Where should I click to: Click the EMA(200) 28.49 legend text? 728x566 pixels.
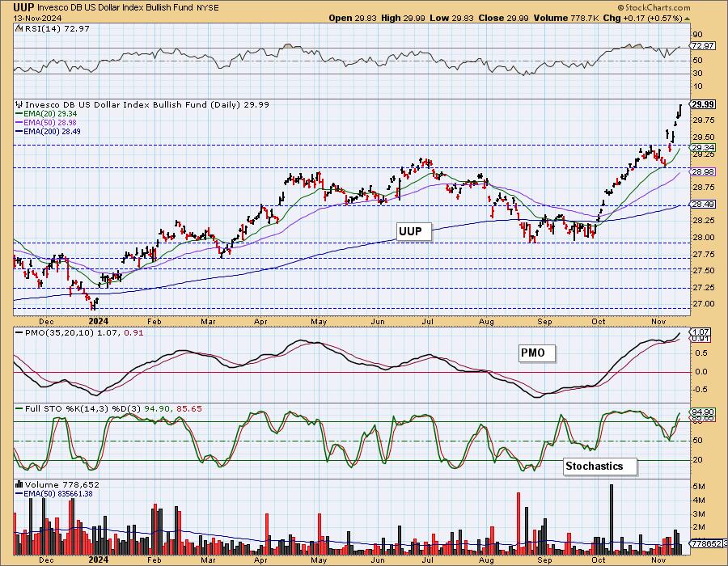click(x=52, y=131)
